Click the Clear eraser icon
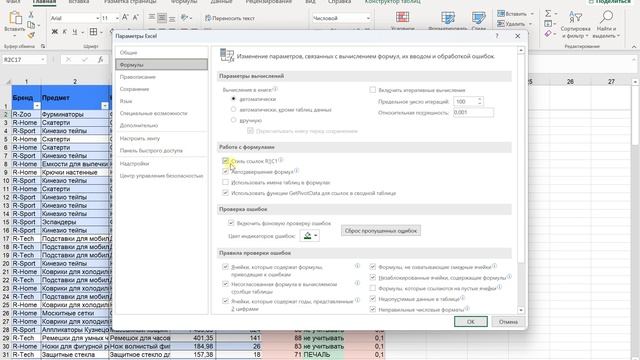The image size is (640, 360). 548,33
